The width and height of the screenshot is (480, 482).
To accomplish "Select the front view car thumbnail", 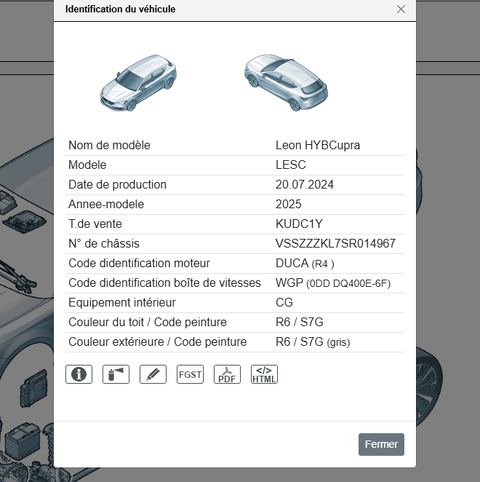I will (x=138, y=83).
